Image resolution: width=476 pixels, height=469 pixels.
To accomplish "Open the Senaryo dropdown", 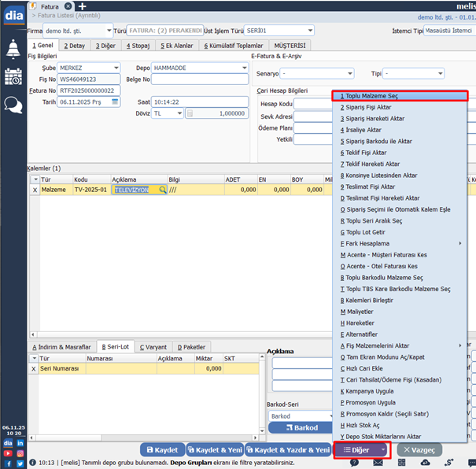I will point(352,73).
